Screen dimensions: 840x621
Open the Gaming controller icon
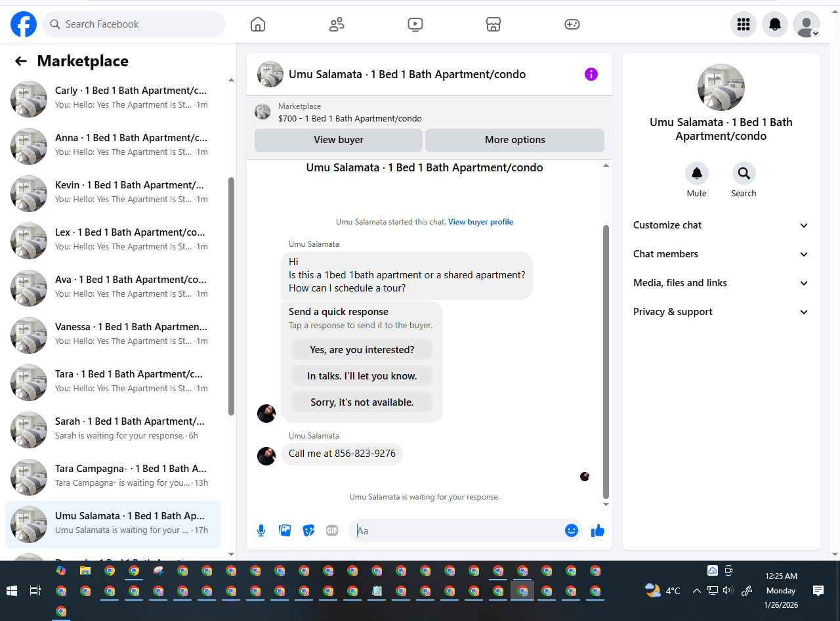tap(572, 24)
